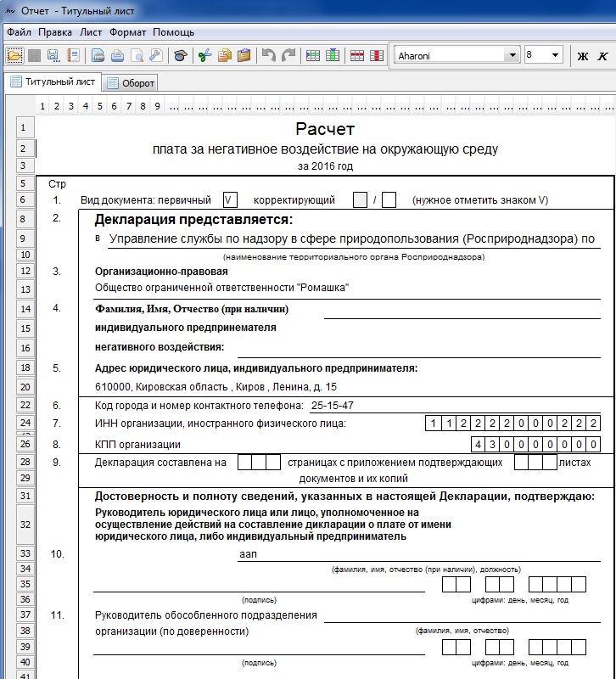Open the Формат menu
The height and width of the screenshot is (679, 616).
pos(127,32)
